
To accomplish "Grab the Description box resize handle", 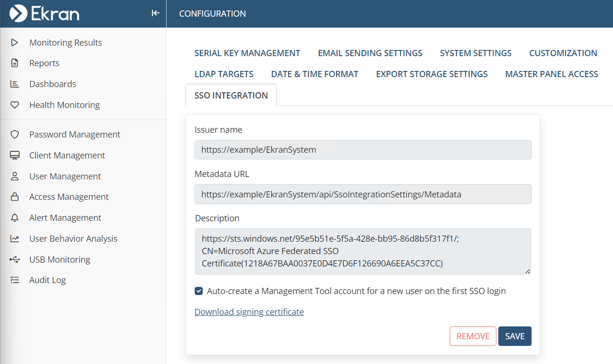I will (527, 271).
